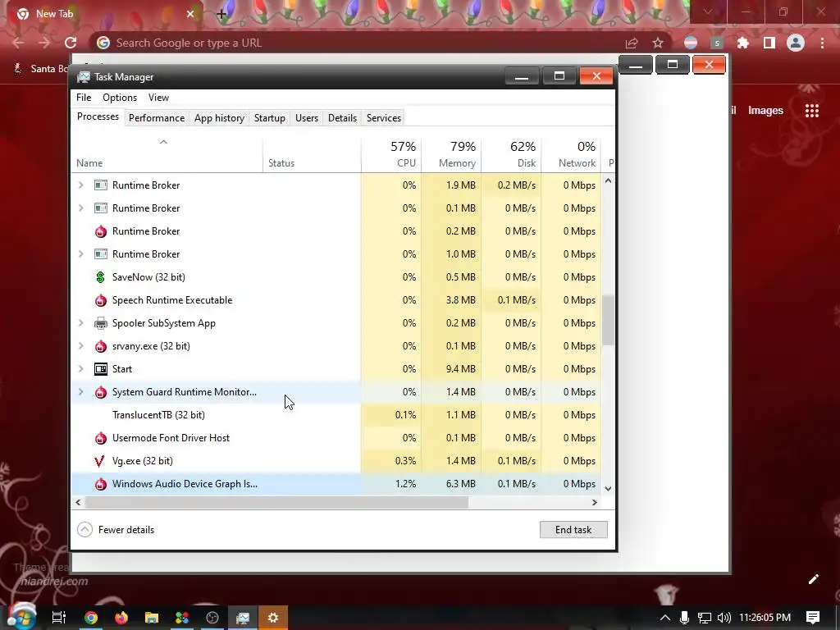Sort by the Disk column header
The width and height of the screenshot is (840, 630).
512,154
